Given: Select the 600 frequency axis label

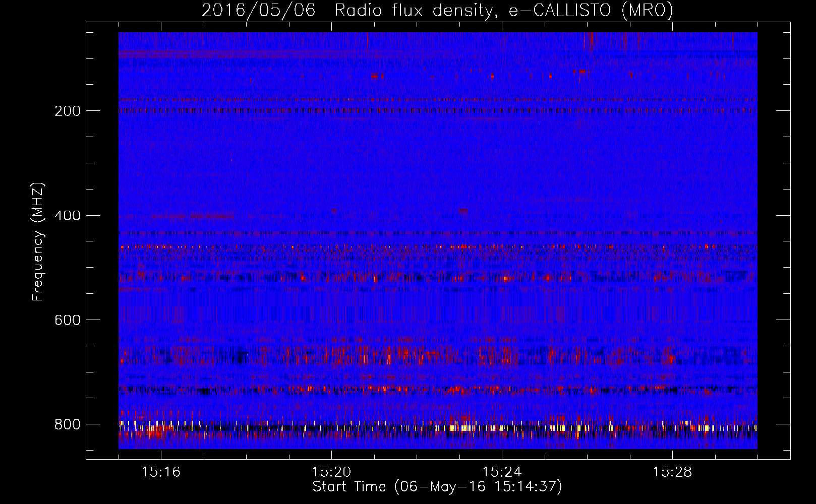Looking at the screenshot, I should [67, 321].
